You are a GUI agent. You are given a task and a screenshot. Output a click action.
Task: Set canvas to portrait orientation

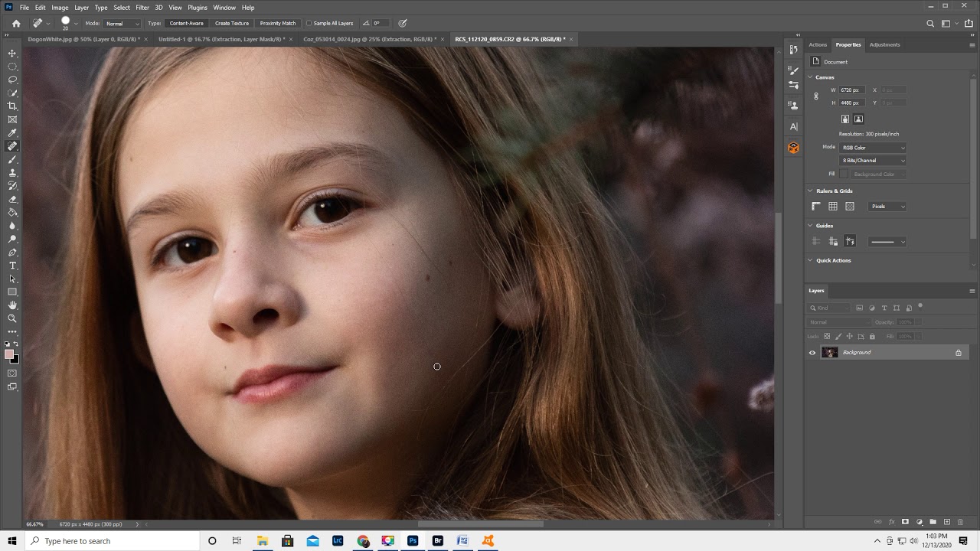pos(845,119)
